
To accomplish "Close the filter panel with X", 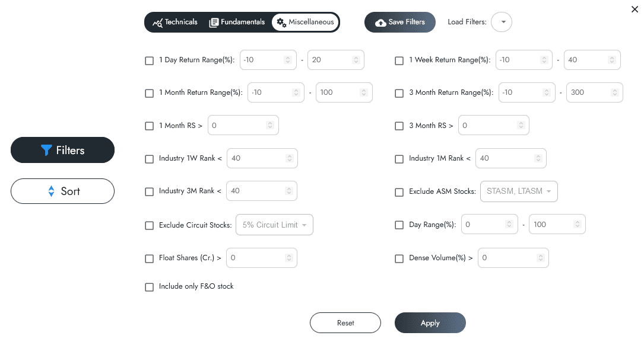I will (635, 9).
